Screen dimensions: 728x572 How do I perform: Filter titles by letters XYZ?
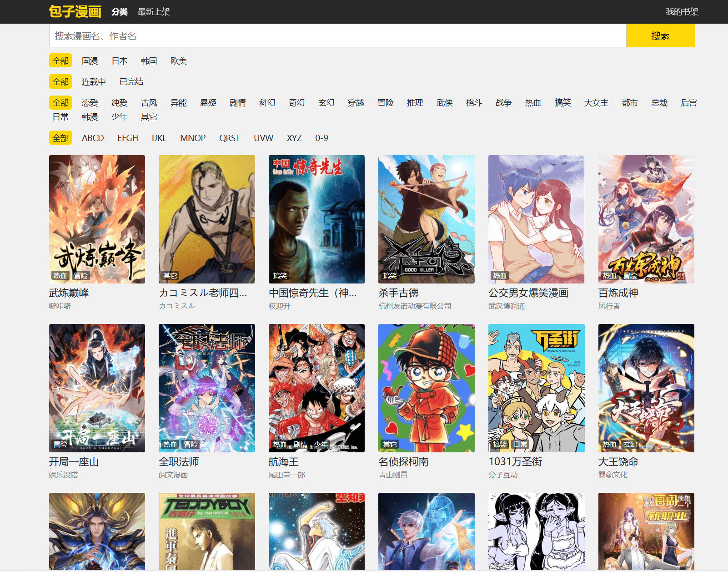pyautogui.click(x=294, y=138)
